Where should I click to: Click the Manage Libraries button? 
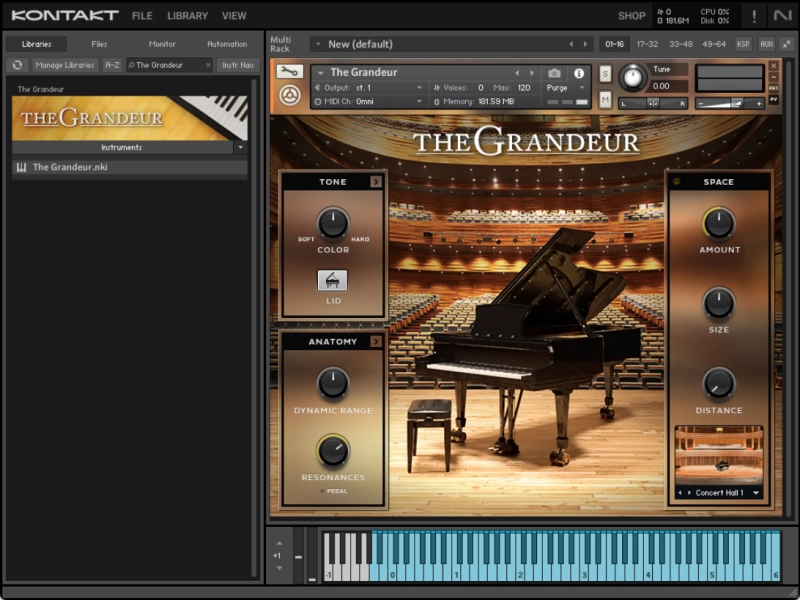click(x=65, y=65)
